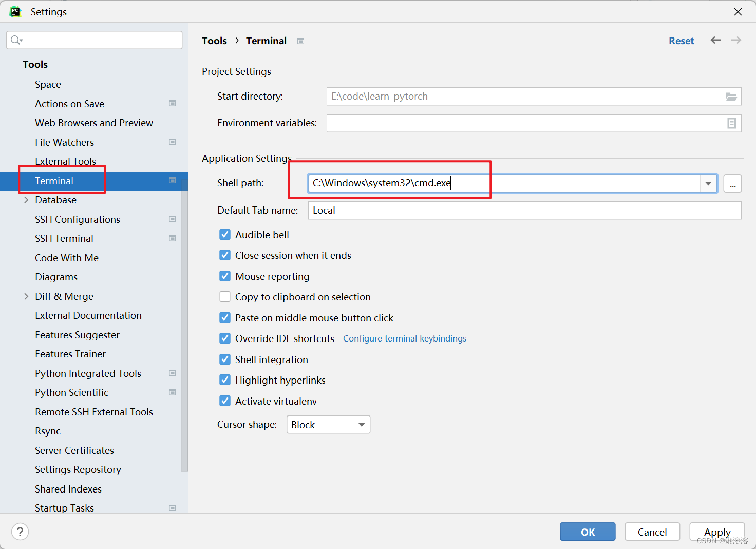
Task: Click project icon next to File Watchers
Action: pyautogui.click(x=173, y=142)
